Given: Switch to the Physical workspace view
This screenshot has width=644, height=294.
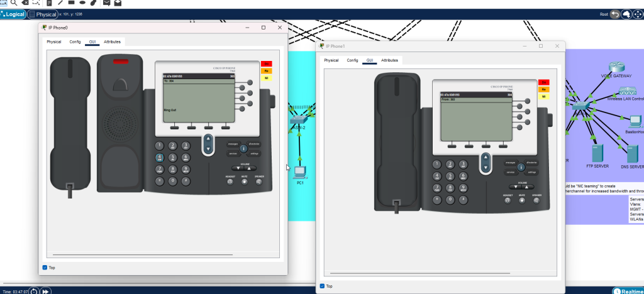Looking at the screenshot, I should point(43,14).
